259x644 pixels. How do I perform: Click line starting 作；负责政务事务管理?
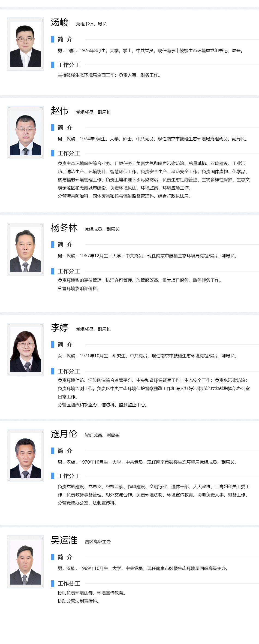[x=153, y=495]
